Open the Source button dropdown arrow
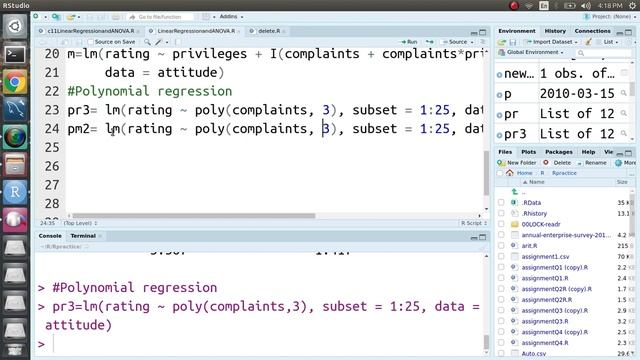Screen dimensions: 640x360 pos(472,42)
